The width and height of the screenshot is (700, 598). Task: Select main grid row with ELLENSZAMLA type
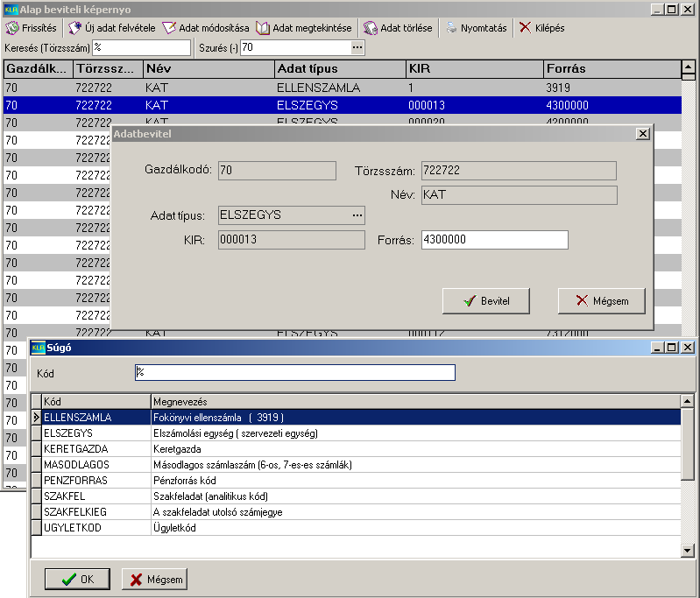(x=343, y=88)
